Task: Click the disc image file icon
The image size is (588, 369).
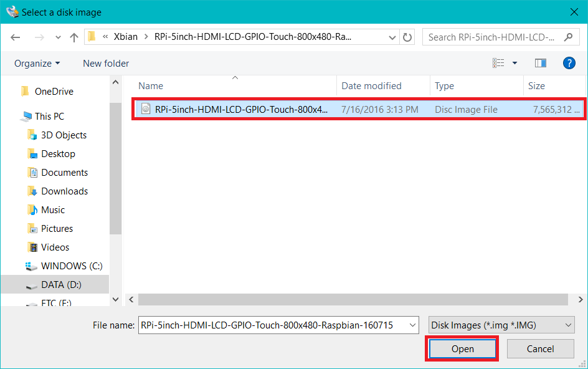Action: [146, 109]
